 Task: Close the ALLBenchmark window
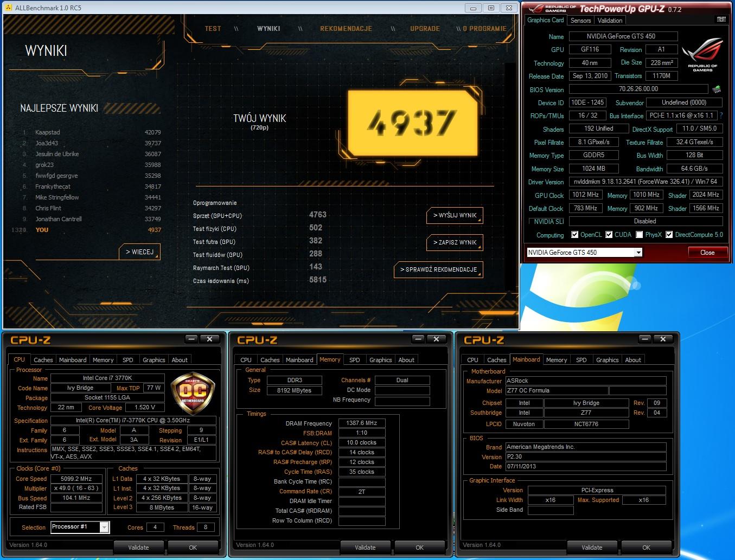(x=509, y=8)
